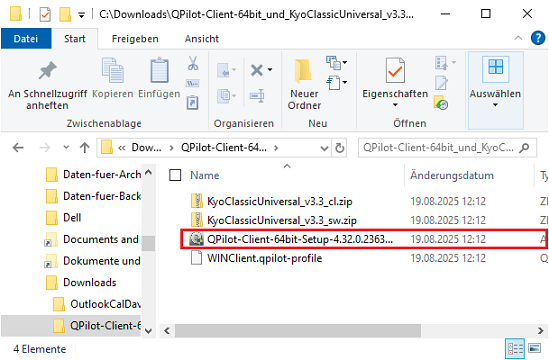This screenshot has width=549, height=360.
Task: Open the Quick Access Toolbar customize dropdown
Action: (82, 15)
